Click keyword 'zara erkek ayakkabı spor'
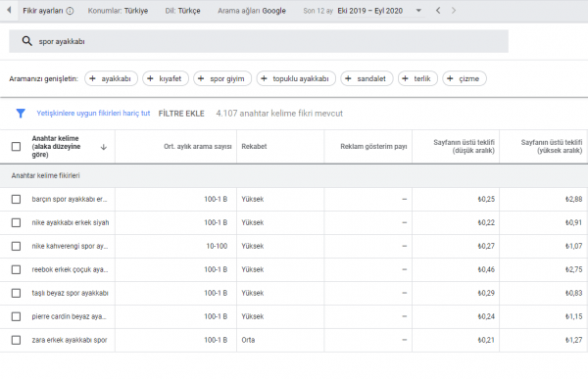Screen dimensions: 588x379 coord(70,340)
